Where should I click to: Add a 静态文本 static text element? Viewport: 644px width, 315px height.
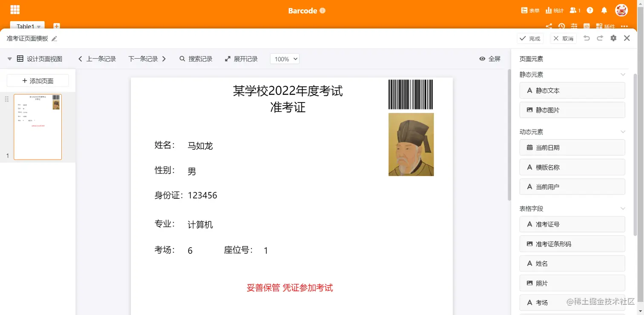(x=572, y=90)
